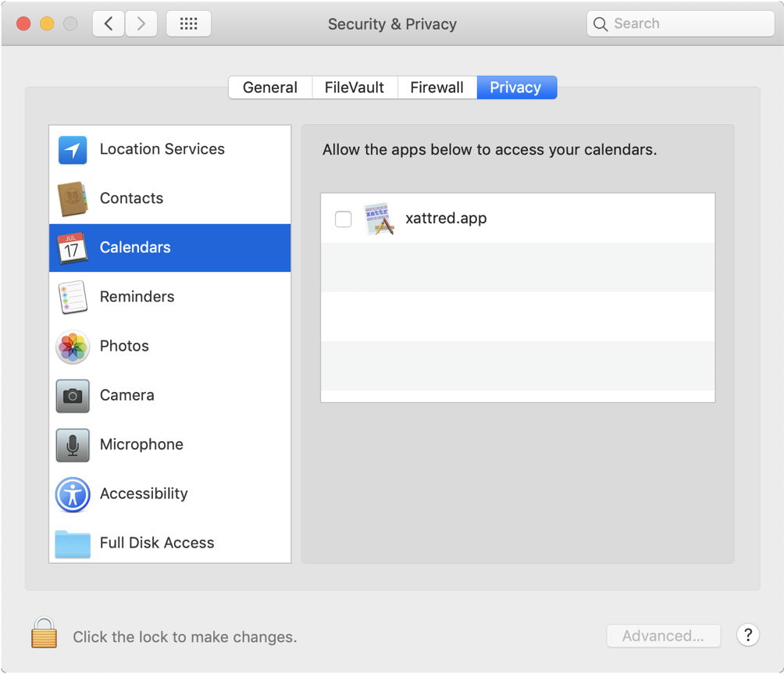Click the Camera icon in sidebar
Image resolution: width=784 pixels, height=674 pixels.
click(x=73, y=396)
